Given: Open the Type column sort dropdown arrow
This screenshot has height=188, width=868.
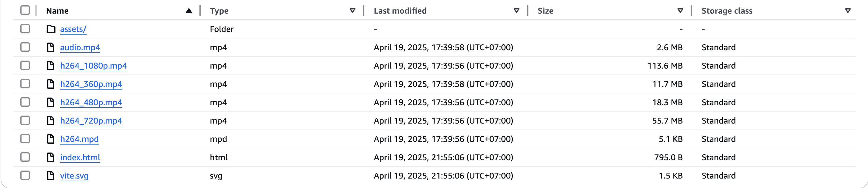Looking at the screenshot, I should click(353, 11).
